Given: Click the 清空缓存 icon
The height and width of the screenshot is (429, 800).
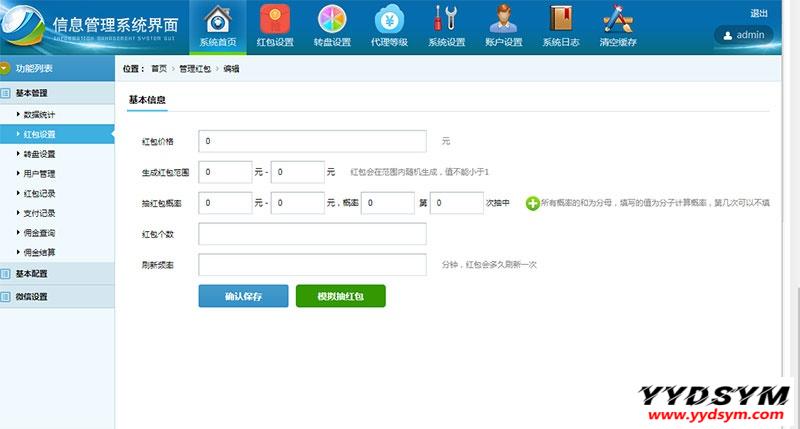Looking at the screenshot, I should pyautogui.click(x=618, y=20).
